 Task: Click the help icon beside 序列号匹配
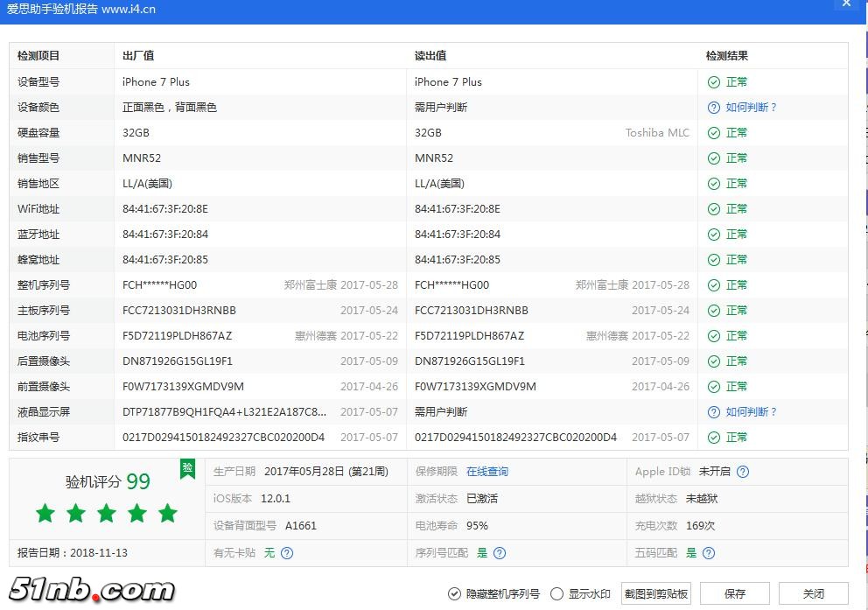pos(500,553)
